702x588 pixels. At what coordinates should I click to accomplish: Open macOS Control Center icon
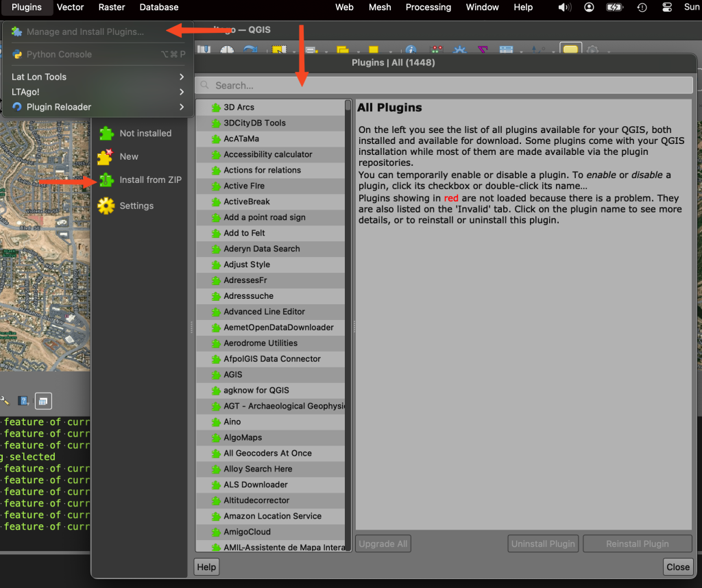pyautogui.click(x=667, y=7)
